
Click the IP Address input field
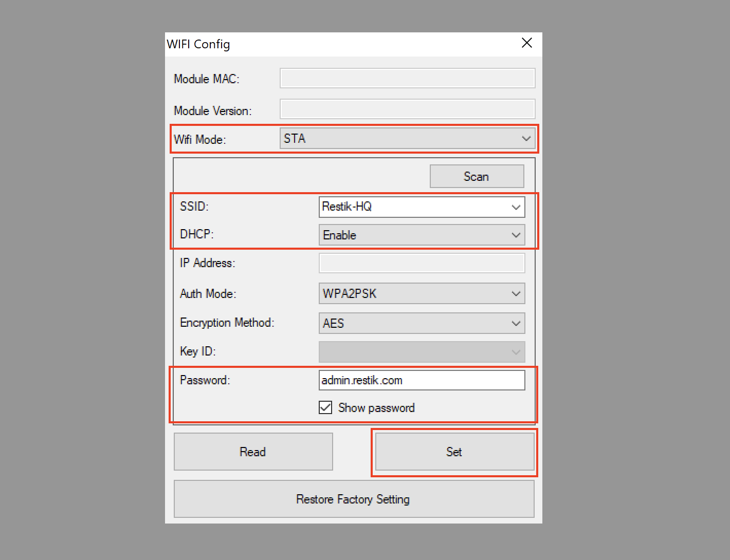(422, 264)
